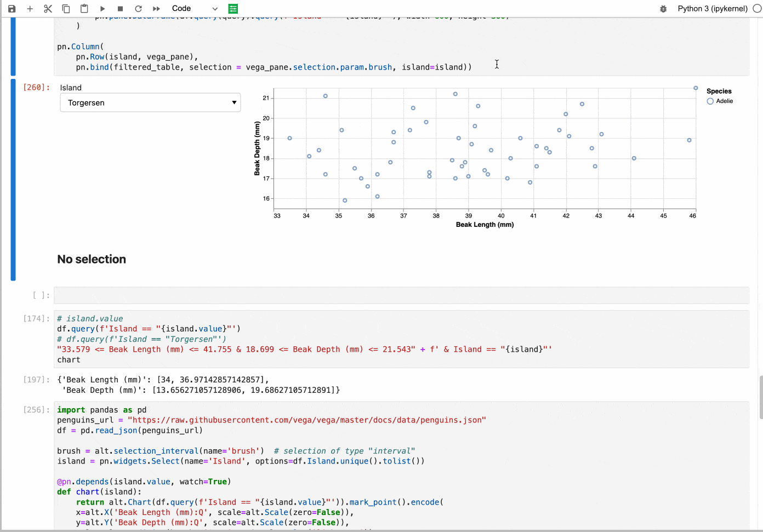The image size is (763, 532).
Task: Click the Adelie species legend marker
Action: pyautogui.click(x=710, y=101)
